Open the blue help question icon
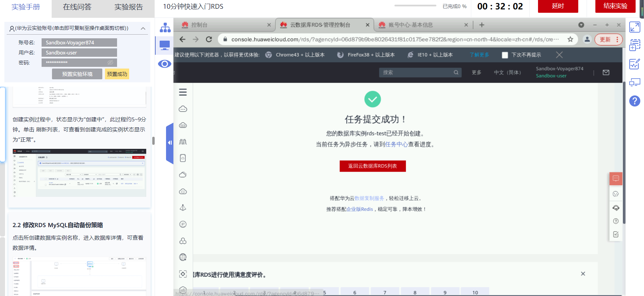 [x=635, y=101]
